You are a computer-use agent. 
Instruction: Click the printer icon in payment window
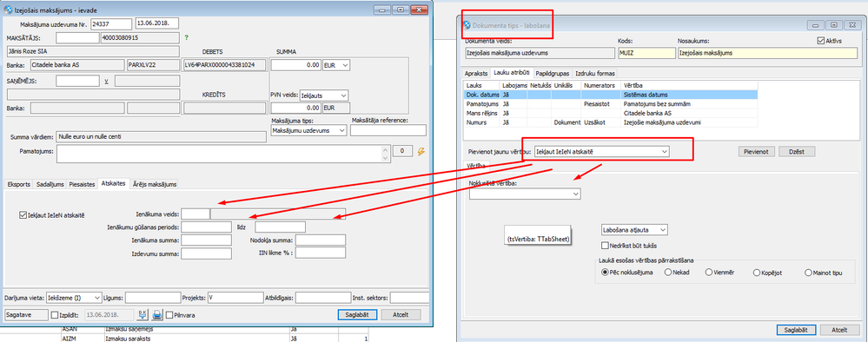157,315
